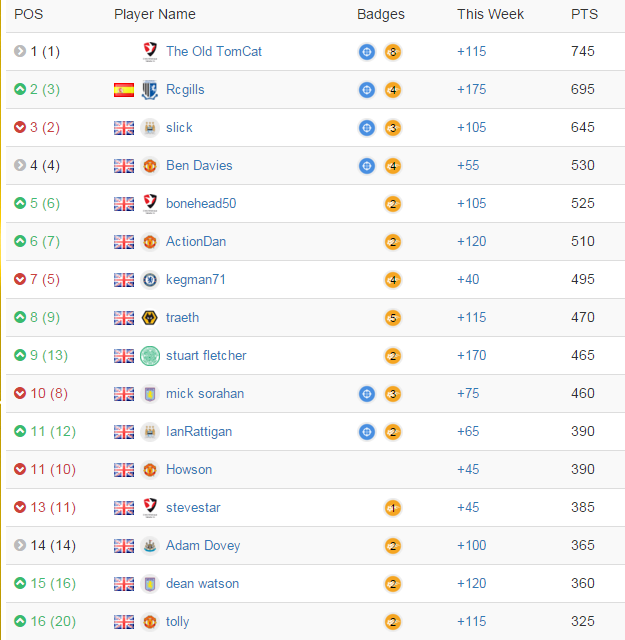Image resolution: width=625 pixels, height=640 pixels.
Task: Click the Celtic crest next to stuart fletcher
Action: 150,356
